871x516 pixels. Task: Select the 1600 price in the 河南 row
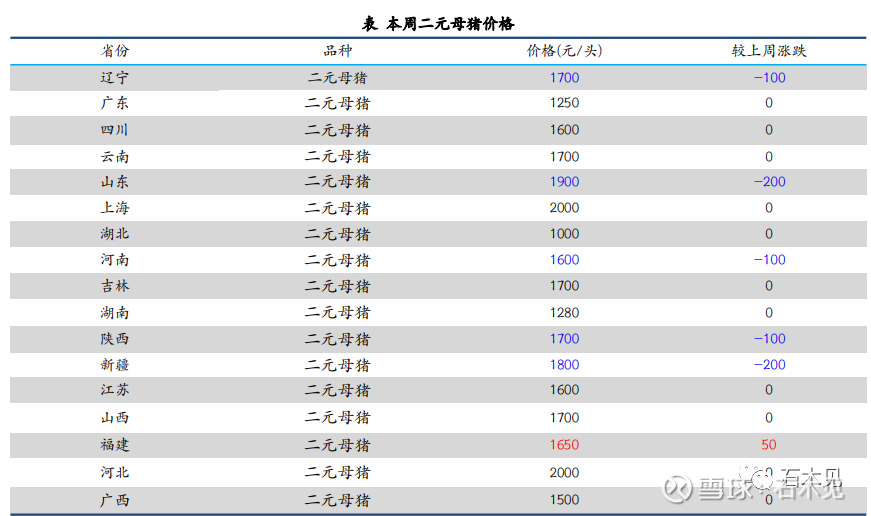(564, 260)
